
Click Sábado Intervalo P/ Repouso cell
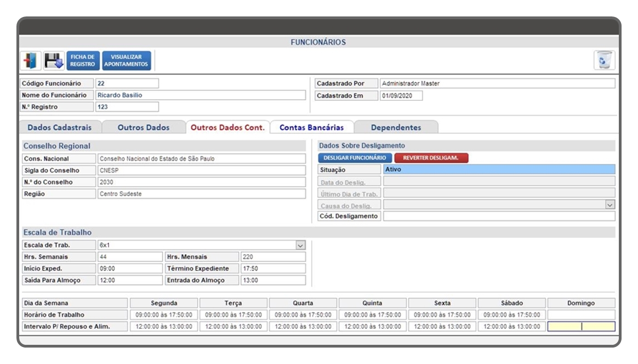[512, 327]
